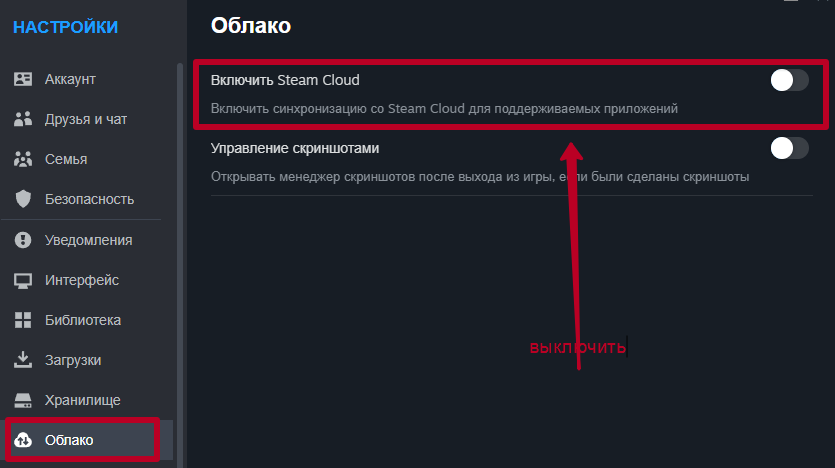This screenshot has width=835, height=468.
Task: Enable the Управление скриншотами switch
Action: [789, 148]
